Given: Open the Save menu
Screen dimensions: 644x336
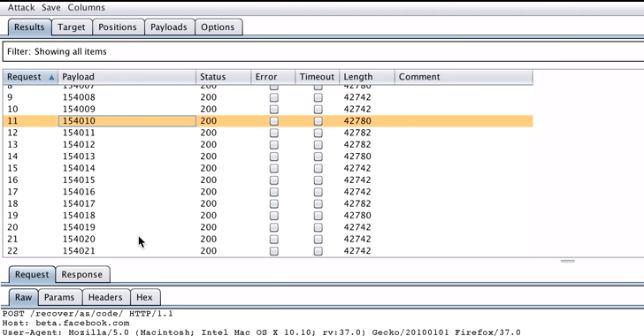Looking at the screenshot, I should (51, 7).
